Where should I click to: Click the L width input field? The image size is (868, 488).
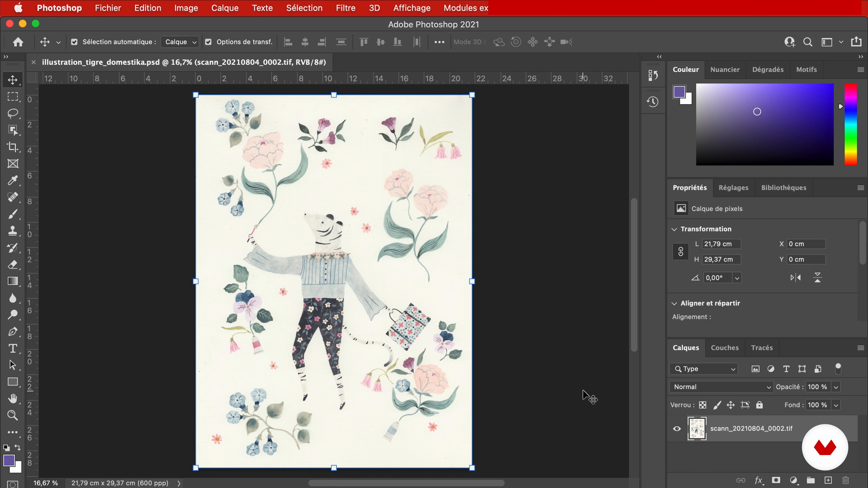[722, 244]
